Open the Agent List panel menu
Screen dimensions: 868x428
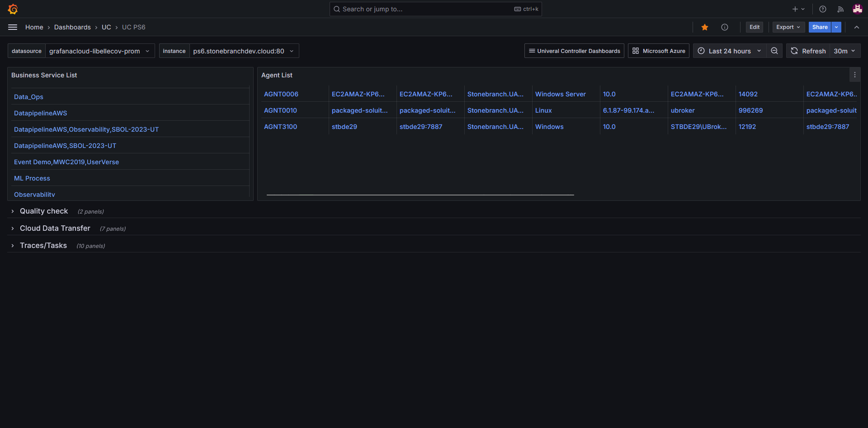coord(854,75)
